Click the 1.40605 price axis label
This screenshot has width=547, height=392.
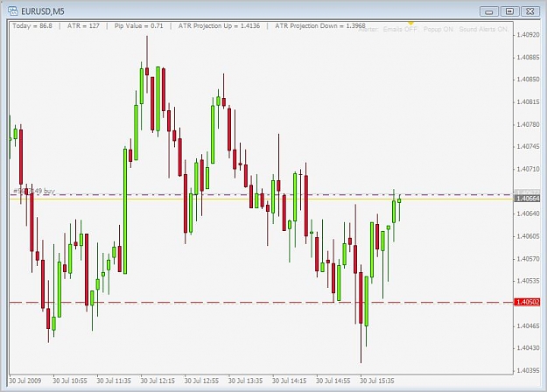point(528,236)
